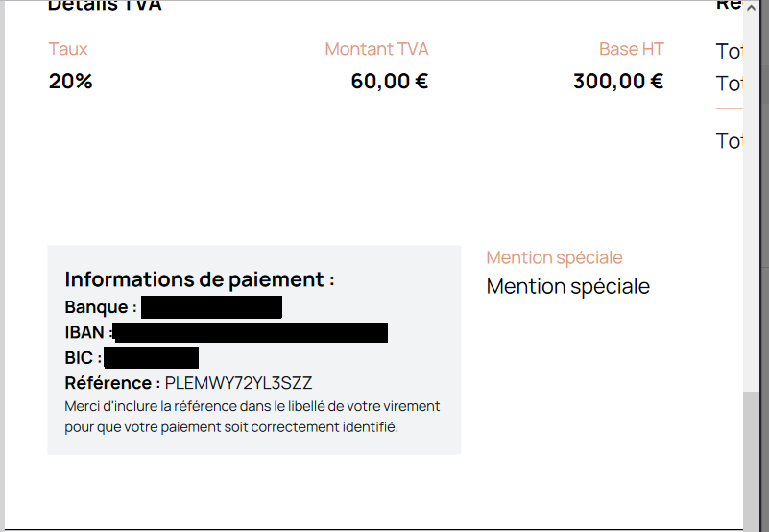
Task: Click the redacted BIC code
Action: click(x=151, y=358)
